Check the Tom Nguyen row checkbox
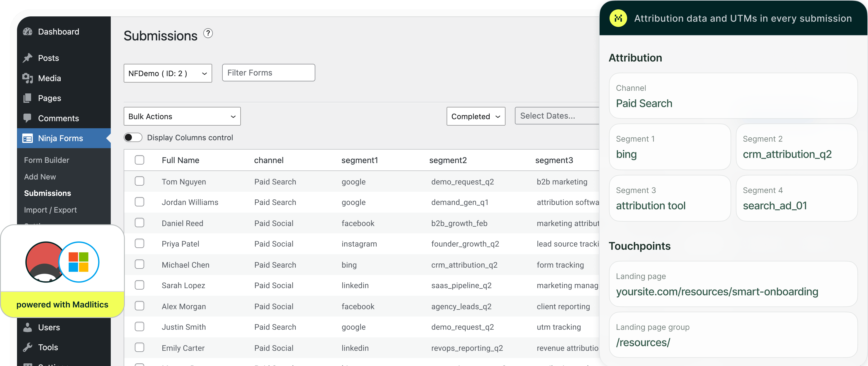 pyautogui.click(x=139, y=181)
